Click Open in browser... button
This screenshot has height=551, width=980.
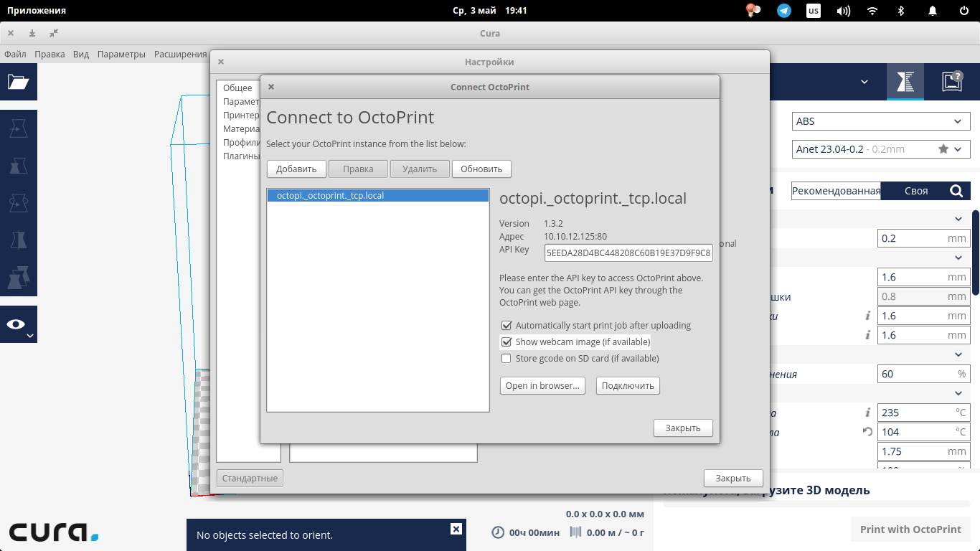(x=542, y=385)
